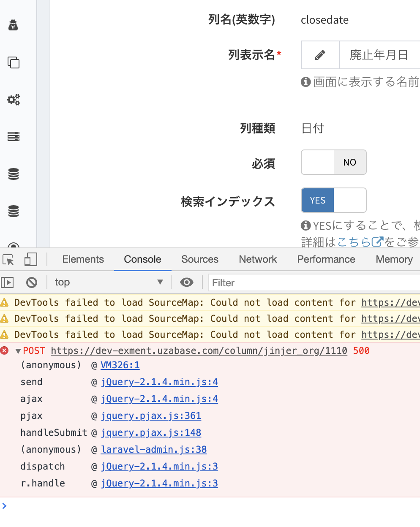The height and width of the screenshot is (527, 420).
Task: Open jQuery-2.1.4.min.js:4 link in send row
Action: click(159, 382)
